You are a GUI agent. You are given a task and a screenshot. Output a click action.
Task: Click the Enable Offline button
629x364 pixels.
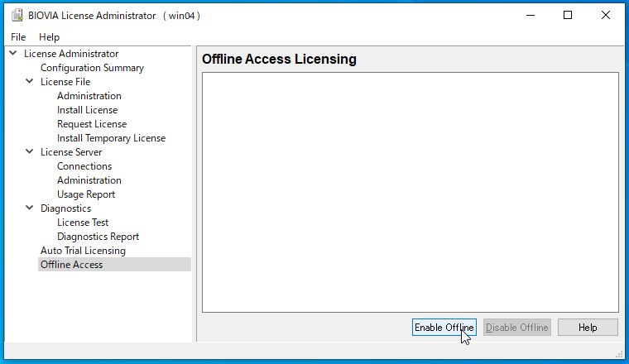point(444,327)
